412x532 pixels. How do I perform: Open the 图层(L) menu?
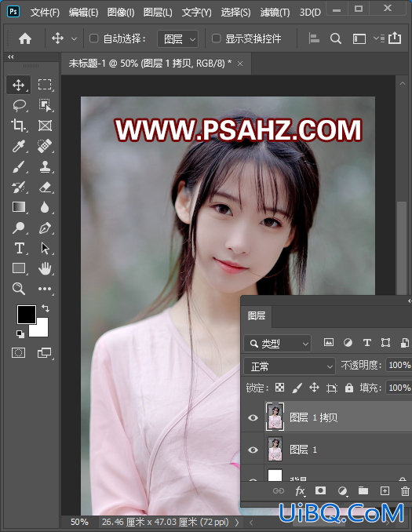158,13
